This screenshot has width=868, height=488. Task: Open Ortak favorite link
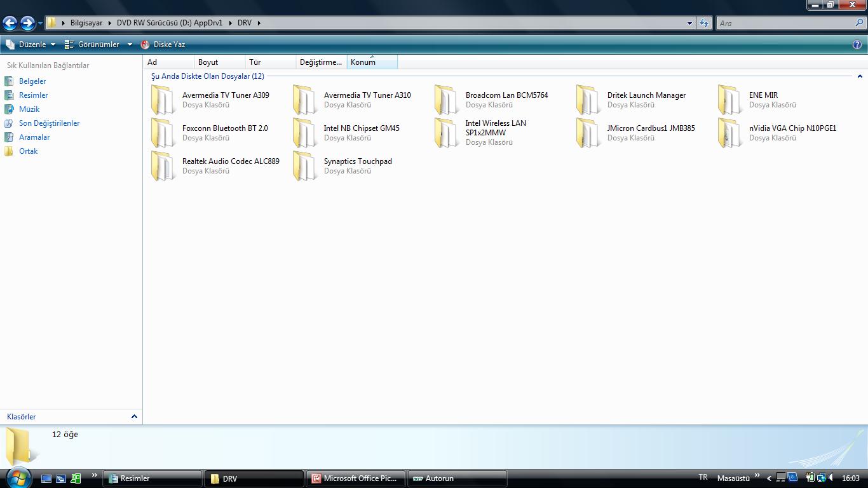point(28,151)
